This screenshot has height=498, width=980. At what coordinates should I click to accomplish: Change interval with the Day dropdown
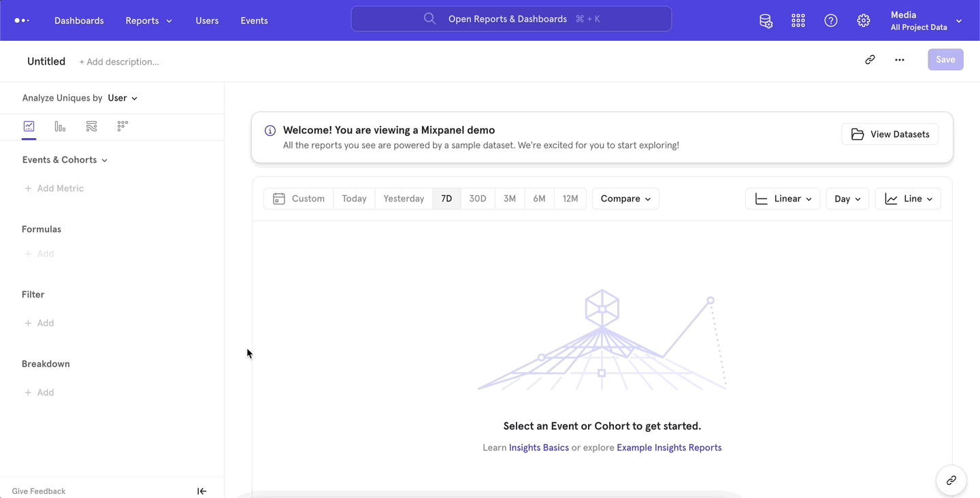(x=847, y=198)
